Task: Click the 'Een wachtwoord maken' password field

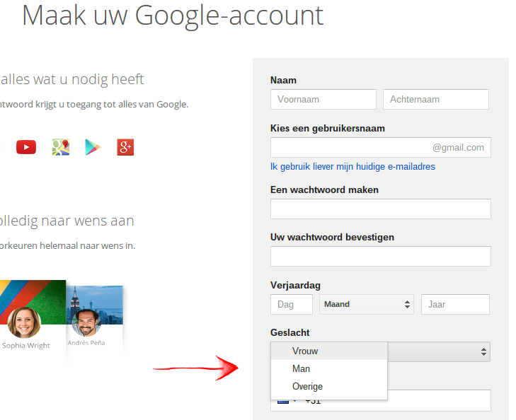Action: [x=380, y=209]
